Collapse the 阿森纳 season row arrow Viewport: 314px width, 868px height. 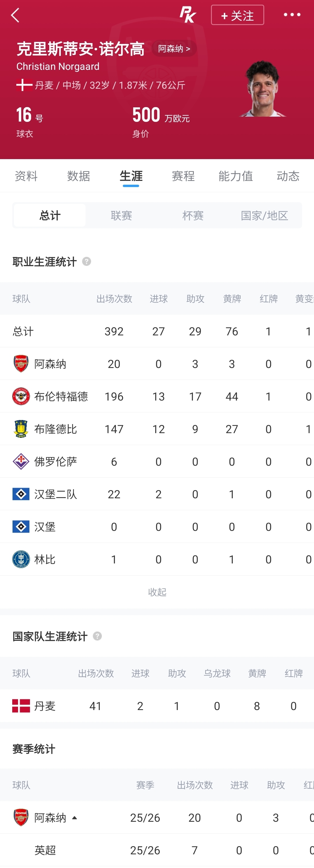click(x=74, y=818)
